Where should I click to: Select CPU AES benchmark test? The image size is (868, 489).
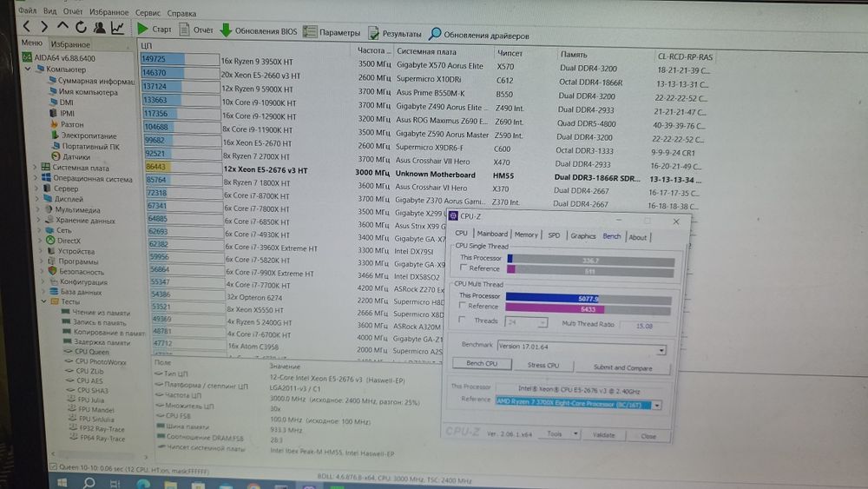[85, 380]
